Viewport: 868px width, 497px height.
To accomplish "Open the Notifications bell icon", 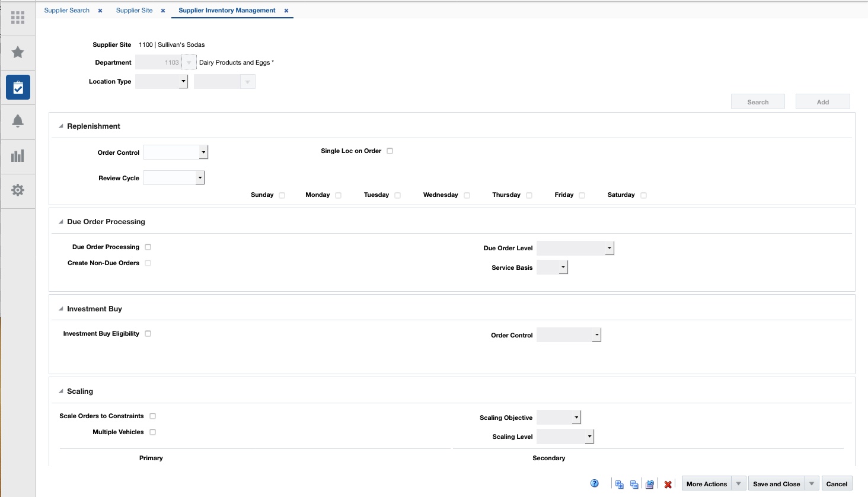I will (18, 121).
